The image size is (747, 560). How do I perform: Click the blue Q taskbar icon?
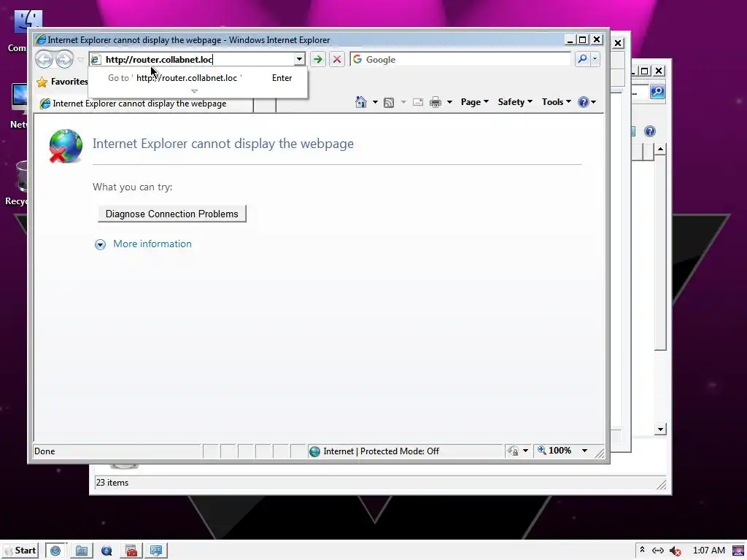[x=107, y=551]
